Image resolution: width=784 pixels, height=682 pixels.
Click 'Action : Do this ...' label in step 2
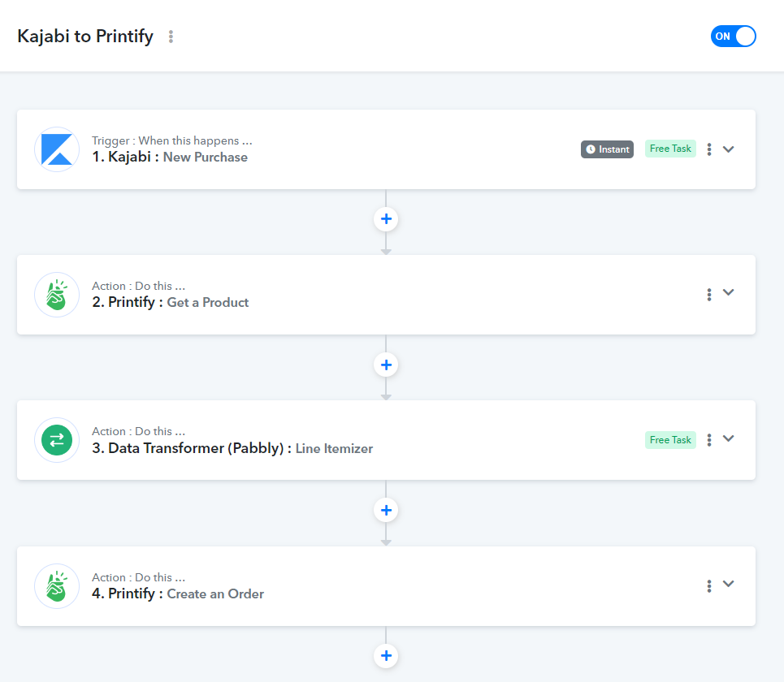(x=138, y=286)
